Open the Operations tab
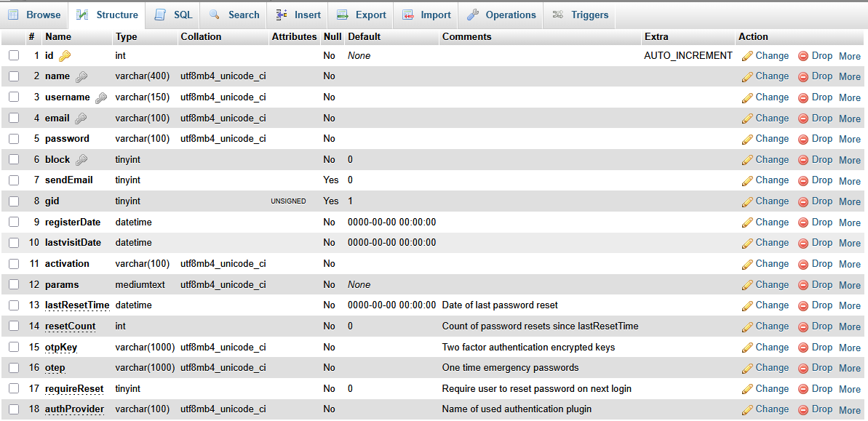This screenshot has height=421, width=868. (501, 15)
